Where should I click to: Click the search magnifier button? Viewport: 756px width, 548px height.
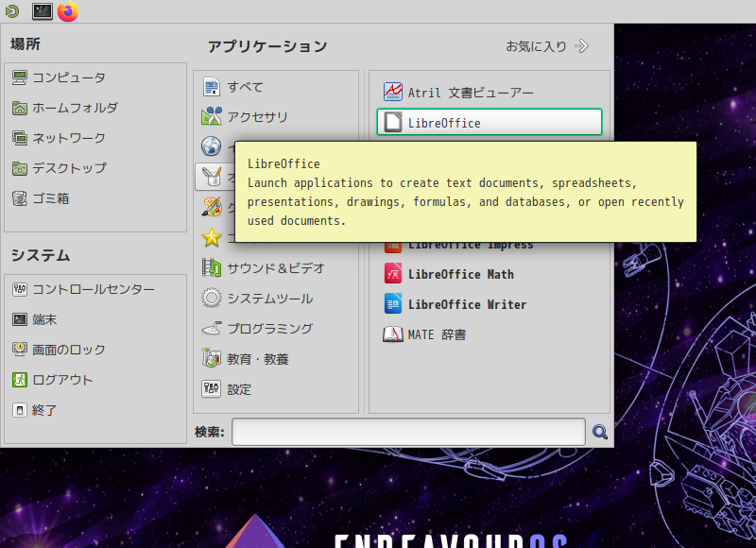point(600,432)
